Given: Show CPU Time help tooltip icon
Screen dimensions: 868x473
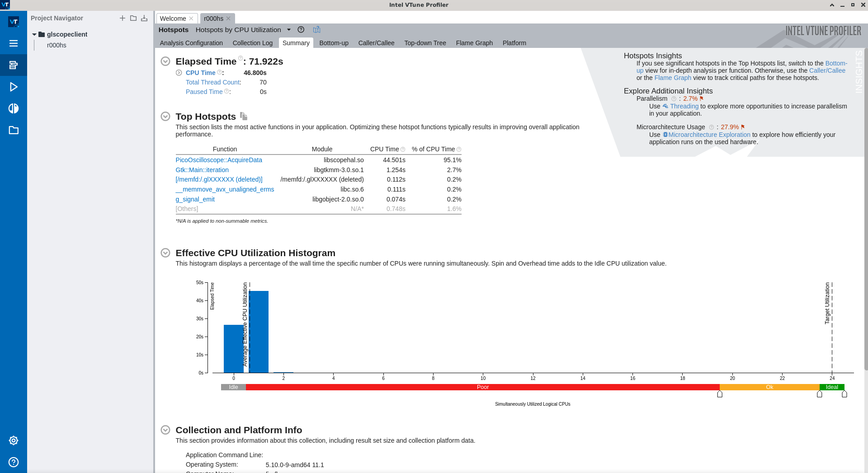Looking at the screenshot, I should (x=219, y=72).
